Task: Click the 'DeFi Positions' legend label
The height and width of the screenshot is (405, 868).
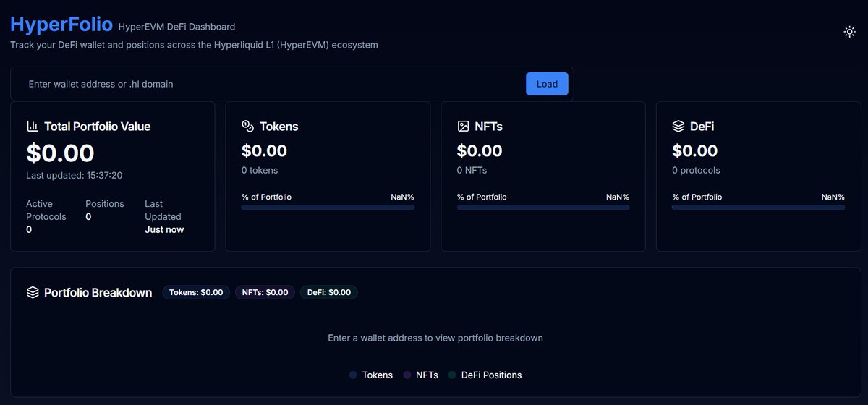Action: point(491,375)
